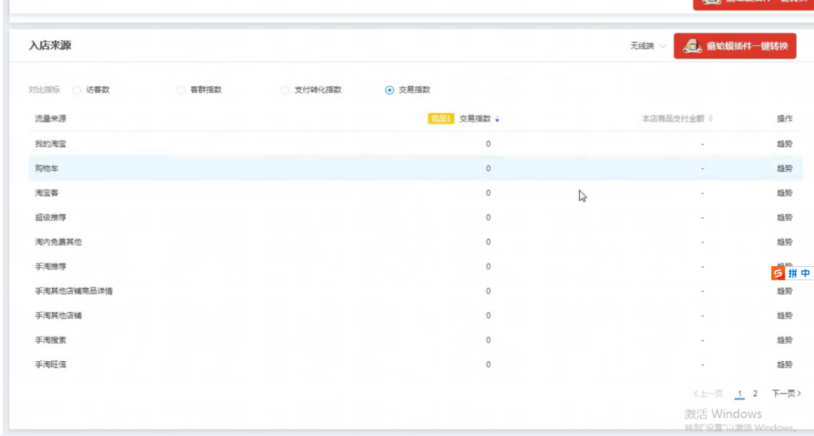Open 趋势 for 手淘旺信 row
The width and height of the screenshot is (814, 436).
click(x=784, y=364)
